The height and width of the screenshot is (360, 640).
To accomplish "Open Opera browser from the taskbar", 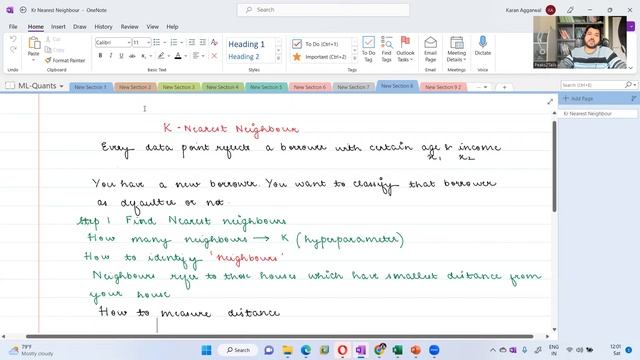I will pos(342,350).
